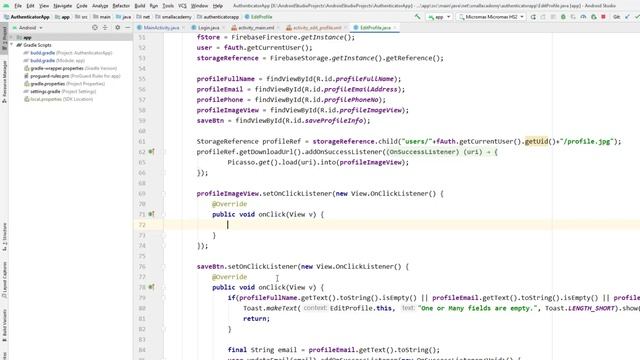This screenshot has height=360, width=640.
Task: Click the smallacademy breadcrumb
Action: [173, 17]
